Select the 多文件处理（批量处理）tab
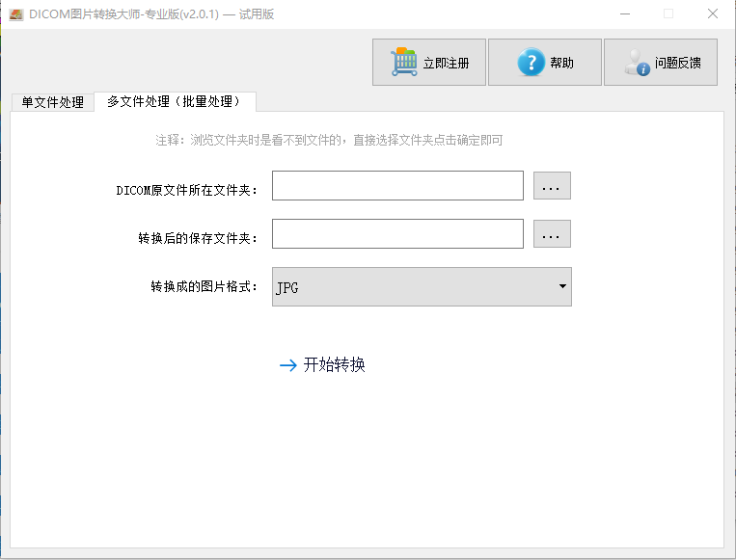This screenshot has width=736, height=560. (x=176, y=101)
